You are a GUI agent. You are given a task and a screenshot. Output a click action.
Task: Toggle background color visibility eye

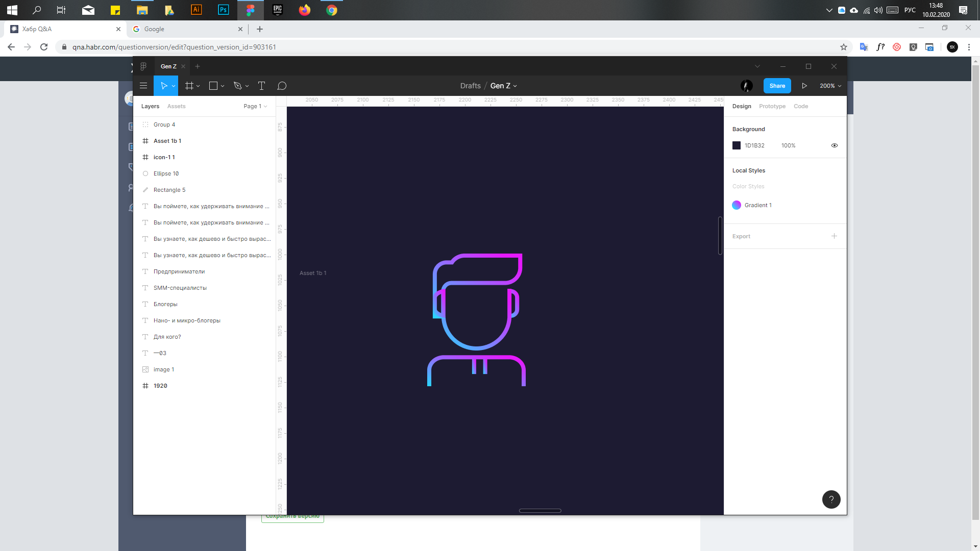(x=835, y=145)
